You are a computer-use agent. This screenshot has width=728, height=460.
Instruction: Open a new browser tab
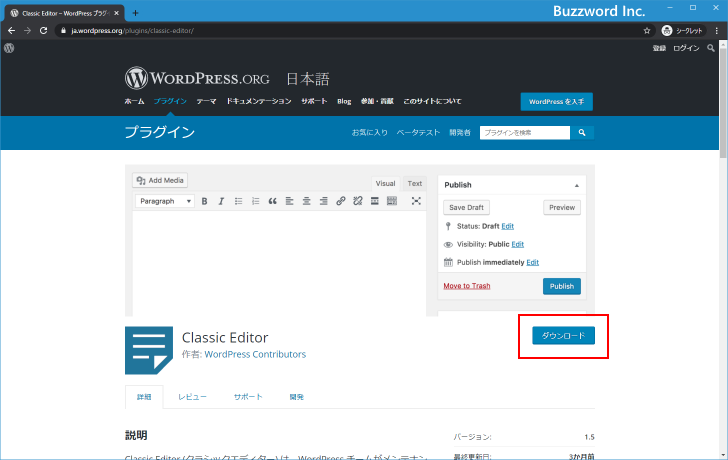point(135,12)
